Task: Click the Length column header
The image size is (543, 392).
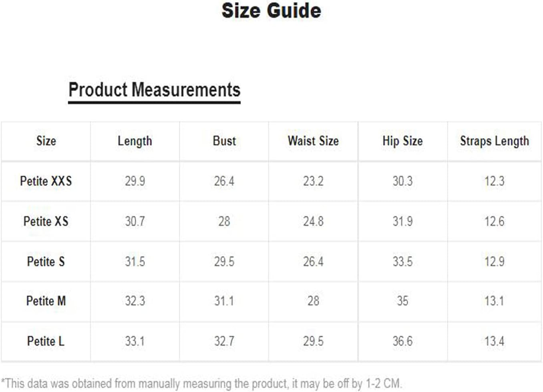Action: tap(135, 141)
